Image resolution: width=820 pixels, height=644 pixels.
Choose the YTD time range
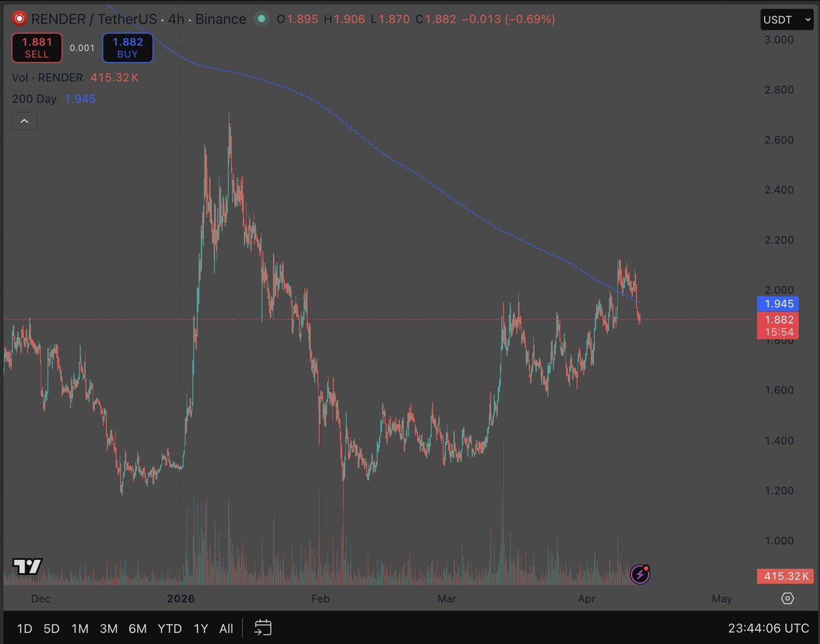169,628
